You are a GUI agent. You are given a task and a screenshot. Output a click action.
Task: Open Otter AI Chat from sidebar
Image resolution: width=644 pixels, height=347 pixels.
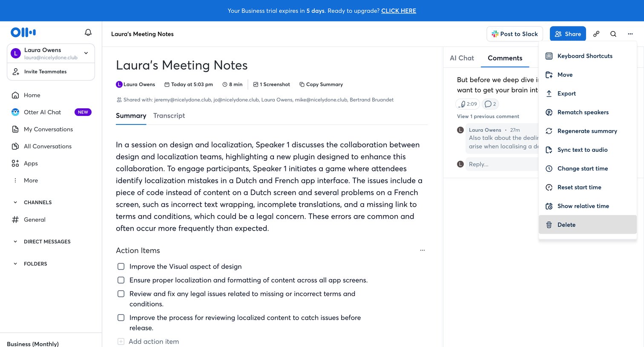42,112
